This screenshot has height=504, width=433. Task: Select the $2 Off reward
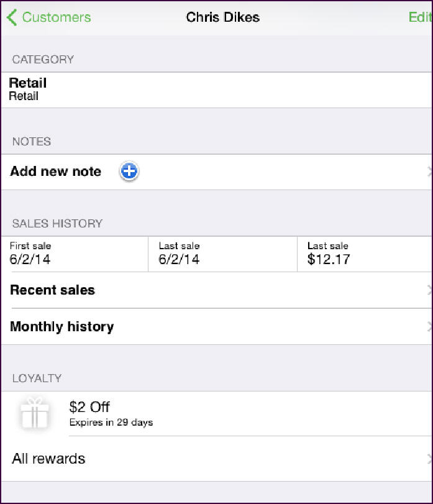point(216,414)
